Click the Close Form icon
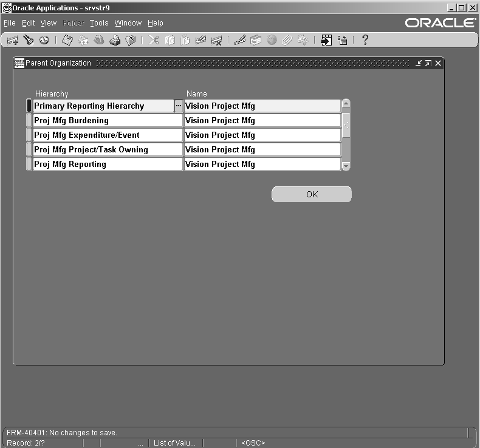This screenshot has height=448, width=480. 131,40
